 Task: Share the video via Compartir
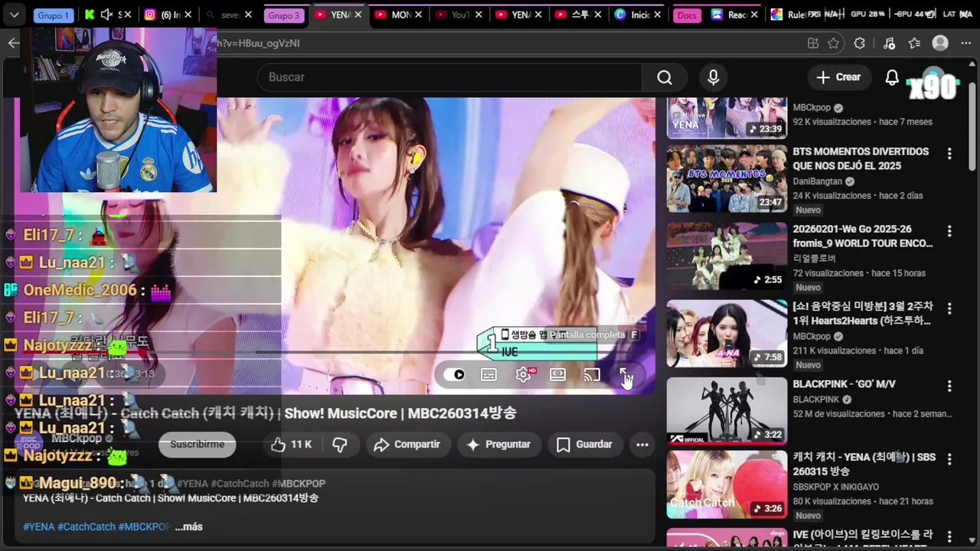pos(407,445)
